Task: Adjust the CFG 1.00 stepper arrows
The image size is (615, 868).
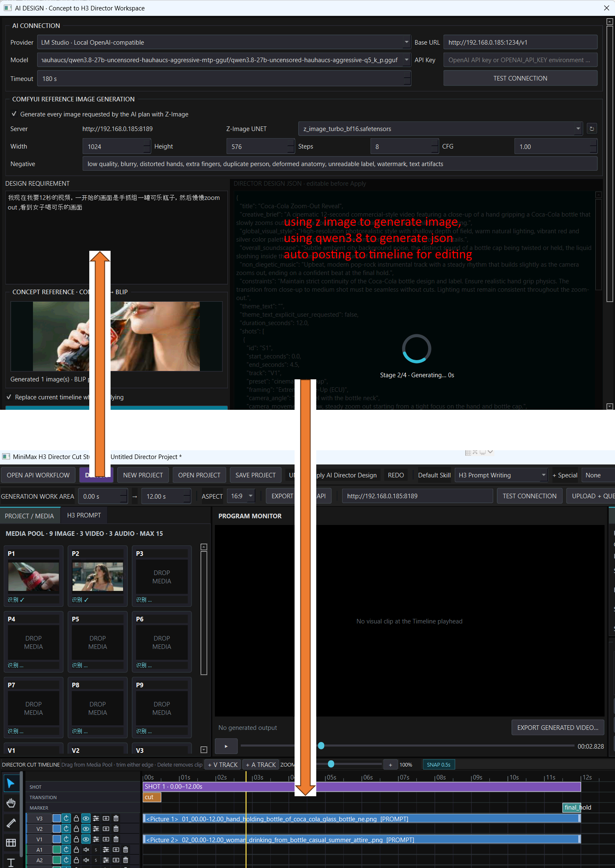Action: 593,146
